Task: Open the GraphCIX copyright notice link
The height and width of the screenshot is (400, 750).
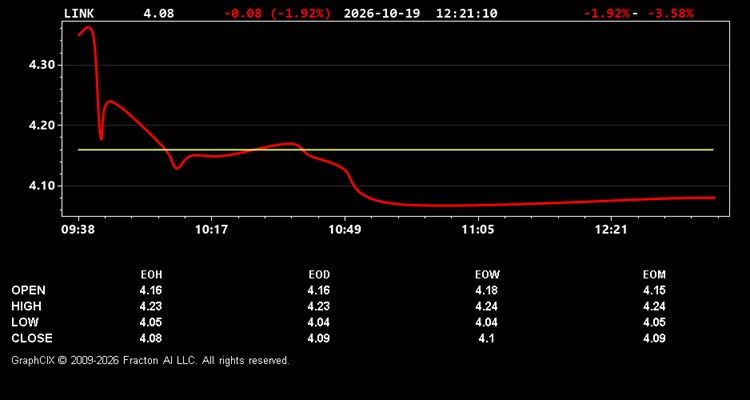Action: point(150,361)
